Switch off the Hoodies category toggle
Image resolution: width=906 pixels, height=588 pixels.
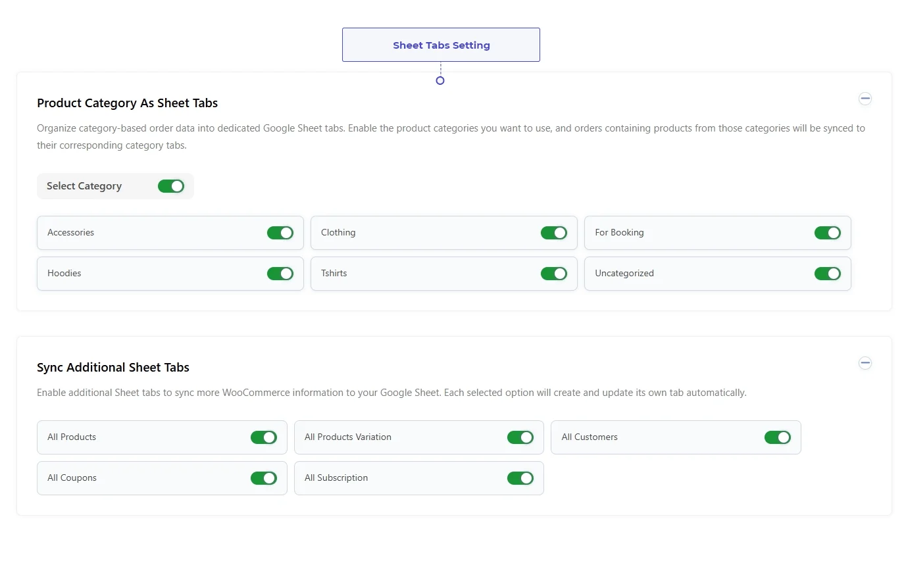point(280,274)
